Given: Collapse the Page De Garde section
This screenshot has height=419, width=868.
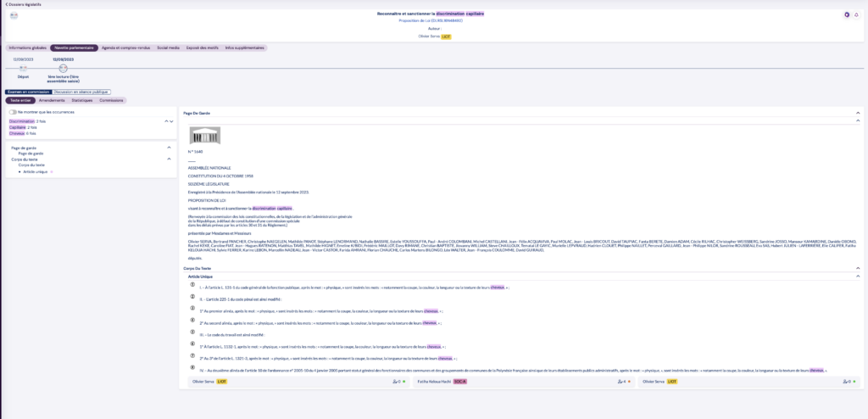Looking at the screenshot, I should tap(858, 113).
